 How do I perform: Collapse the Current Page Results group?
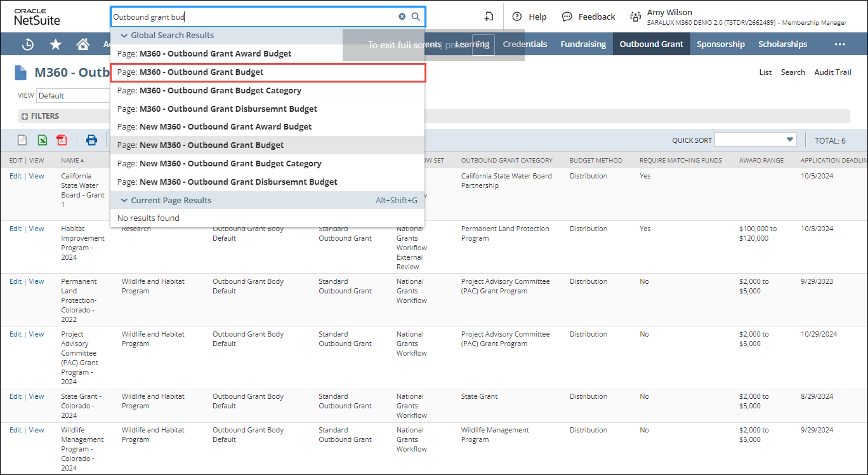[x=124, y=201]
